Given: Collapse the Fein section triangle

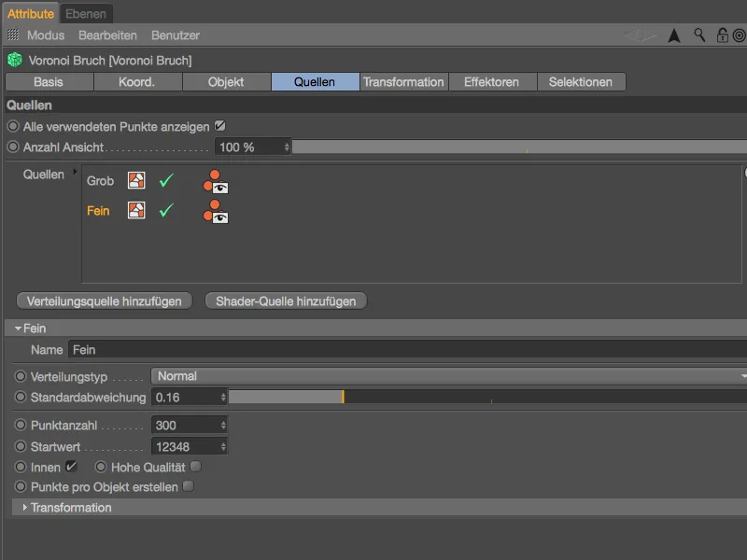Looking at the screenshot, I should point(18,329).
